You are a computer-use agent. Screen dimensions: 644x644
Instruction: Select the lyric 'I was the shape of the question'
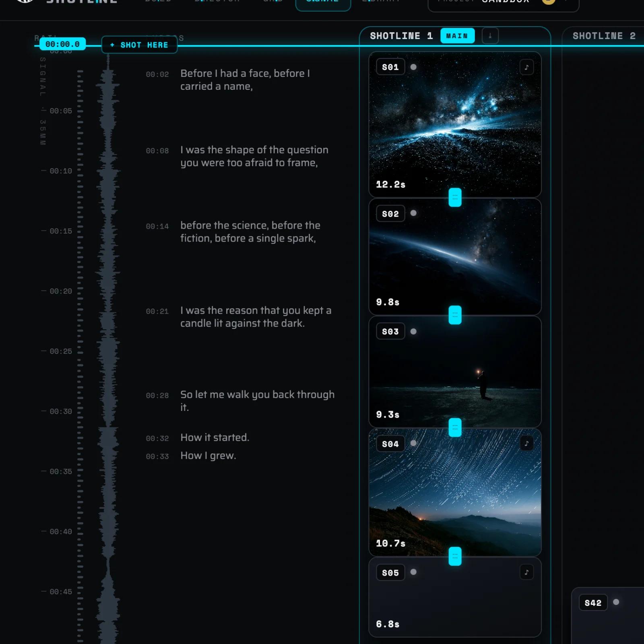click(254, 156)
